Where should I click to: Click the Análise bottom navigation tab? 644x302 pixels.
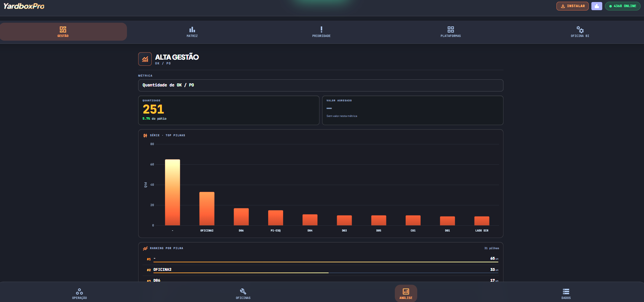[406, 294]
